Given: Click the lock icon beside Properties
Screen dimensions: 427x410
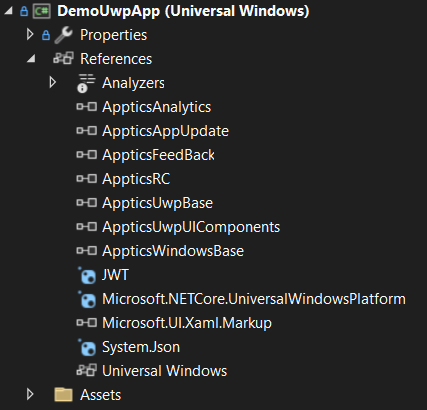Looking at the screenshot, I should [46, 35].
